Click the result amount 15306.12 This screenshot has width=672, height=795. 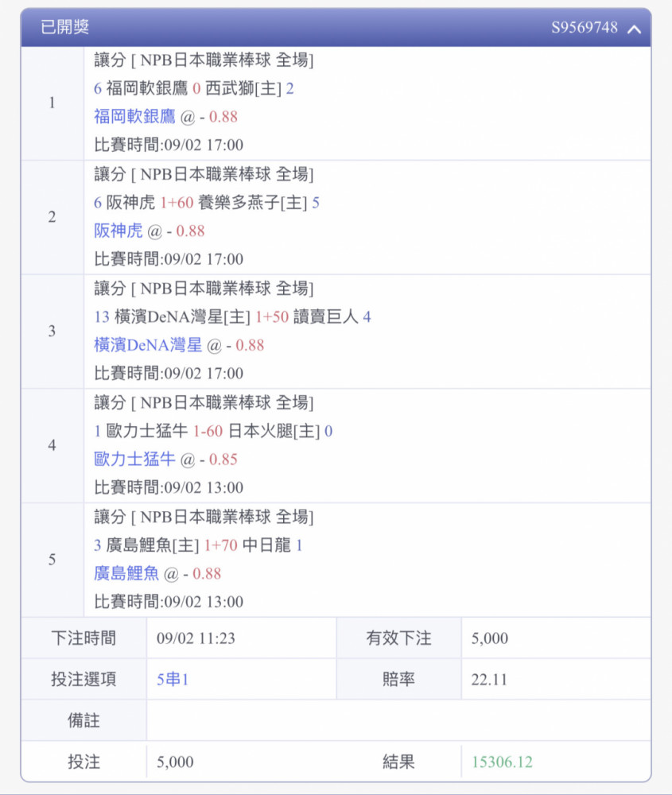click(x=502, y=762)
